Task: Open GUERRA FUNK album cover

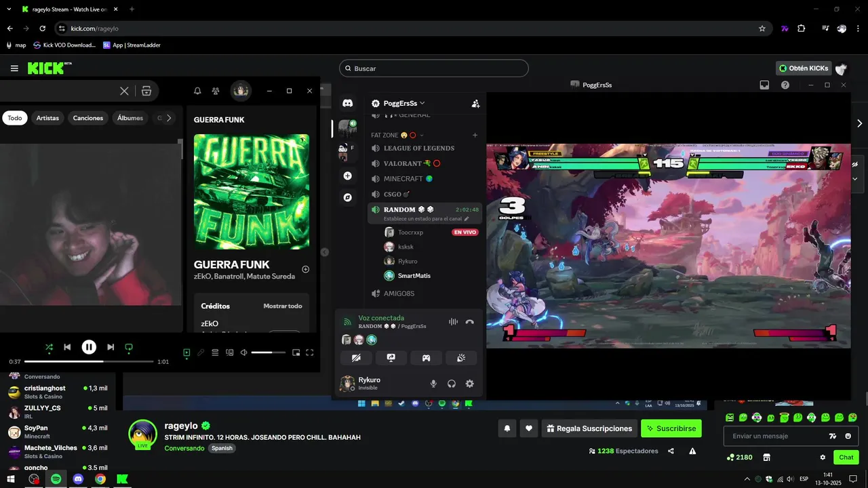Action: point(252,192)
